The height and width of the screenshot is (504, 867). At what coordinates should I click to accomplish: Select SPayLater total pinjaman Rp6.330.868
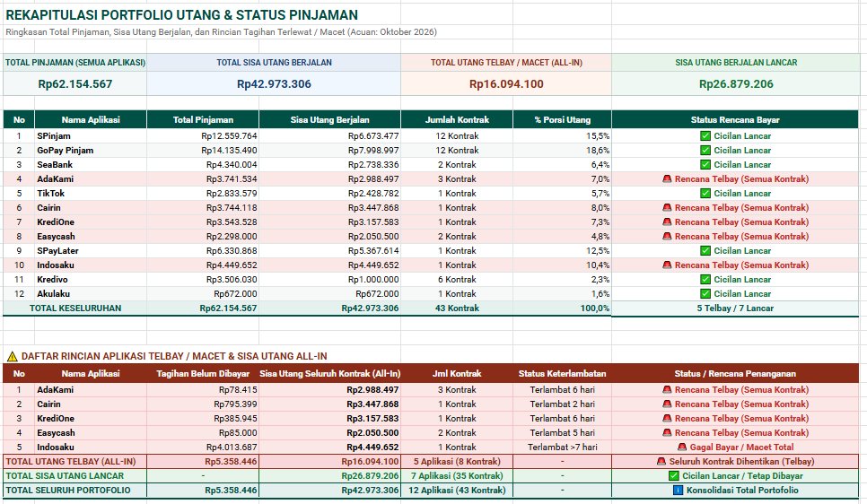pyautogui.click(x=203, y=251)
